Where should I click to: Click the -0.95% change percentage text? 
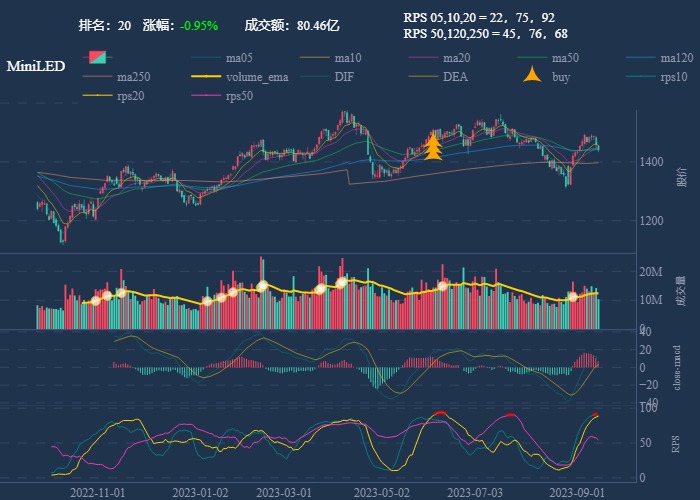tap(199, 26)
